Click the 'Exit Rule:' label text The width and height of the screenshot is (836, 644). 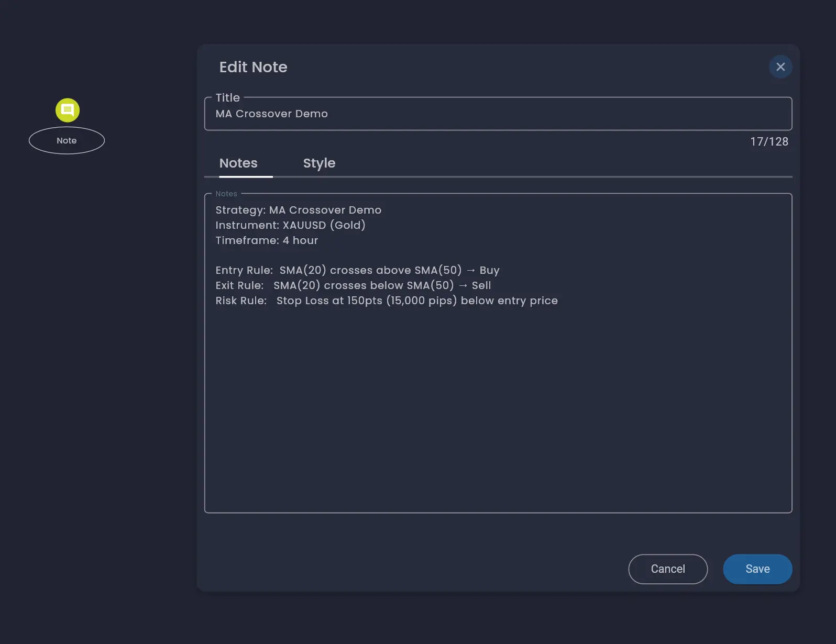tap(239, 285)
